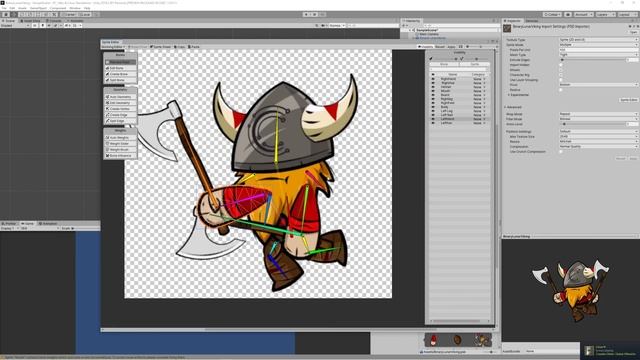Toggle visibility of Beard sprite

(x=433, y=95)
